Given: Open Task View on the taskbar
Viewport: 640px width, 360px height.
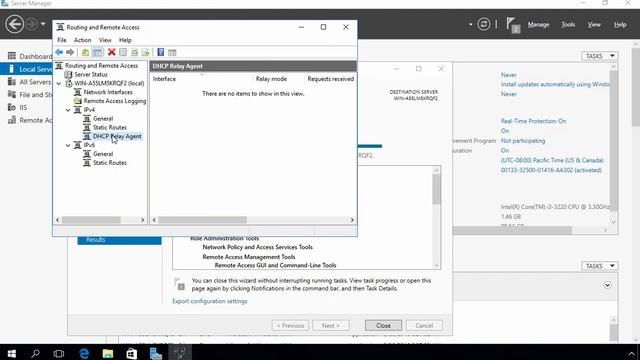Looking at the screenshot, I should pos(59,353).
